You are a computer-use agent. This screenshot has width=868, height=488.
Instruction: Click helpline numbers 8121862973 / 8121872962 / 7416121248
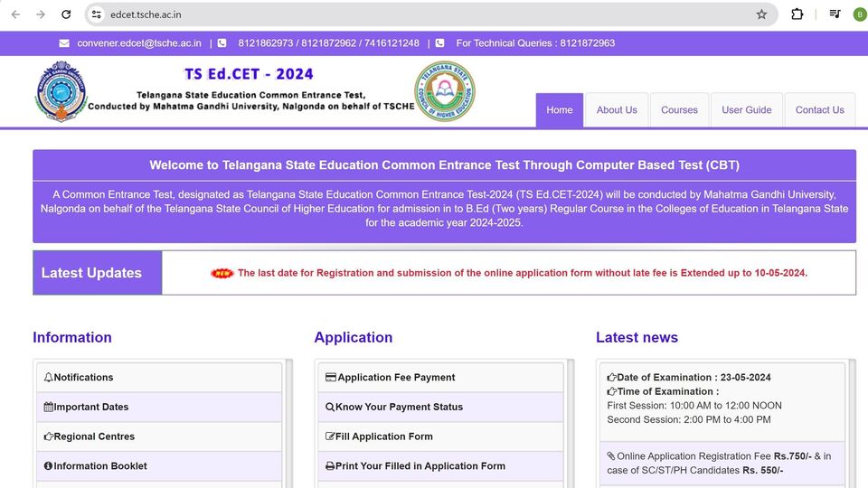[329, 43]
